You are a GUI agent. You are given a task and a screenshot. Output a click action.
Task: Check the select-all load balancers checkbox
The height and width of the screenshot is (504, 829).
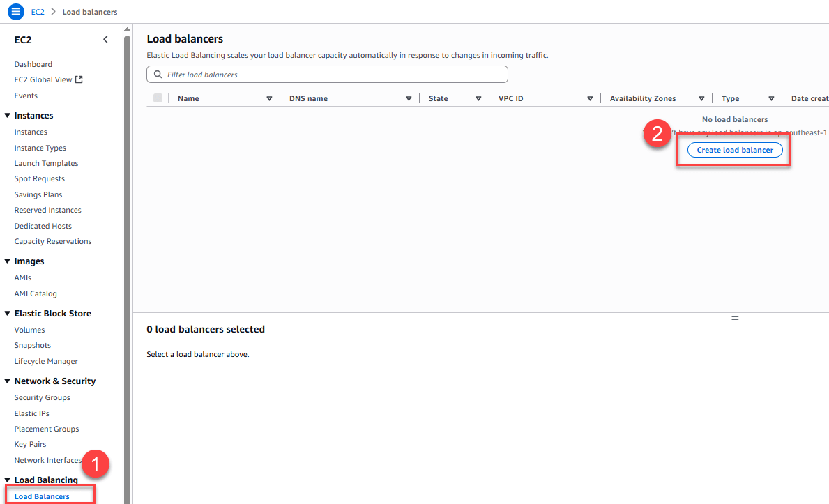pos(158,98)
